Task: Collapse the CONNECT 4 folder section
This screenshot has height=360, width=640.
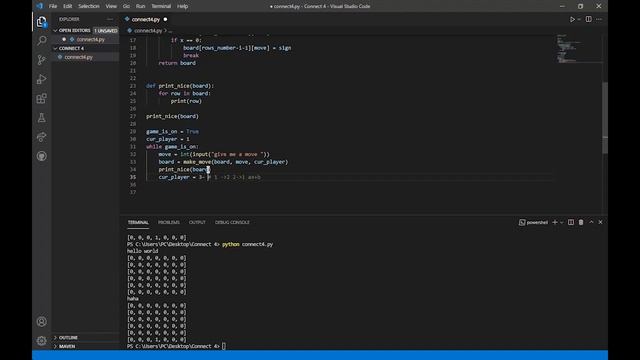Action: coord(56,48)
